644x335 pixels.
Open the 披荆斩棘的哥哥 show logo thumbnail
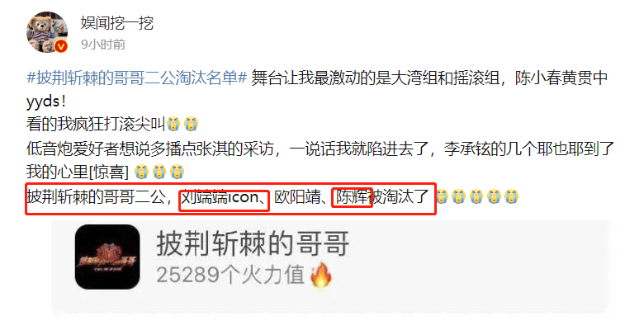tap(107, 257)
